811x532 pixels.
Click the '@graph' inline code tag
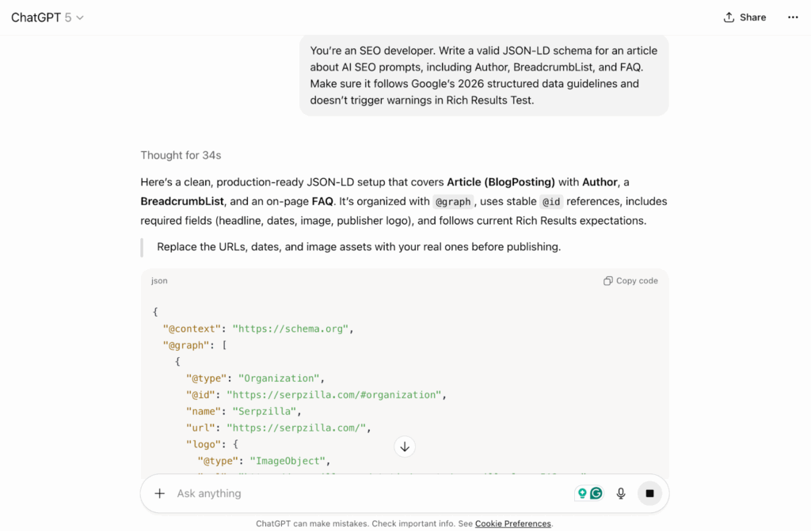point(453,202)
